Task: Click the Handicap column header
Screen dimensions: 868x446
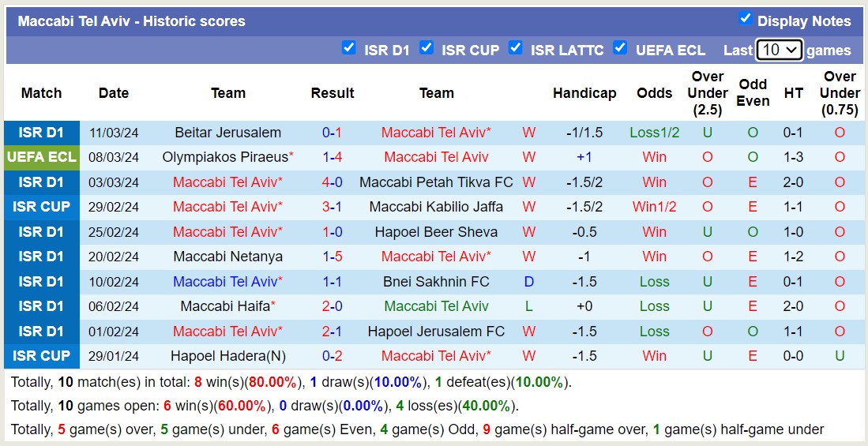Action: coord(584,93)
